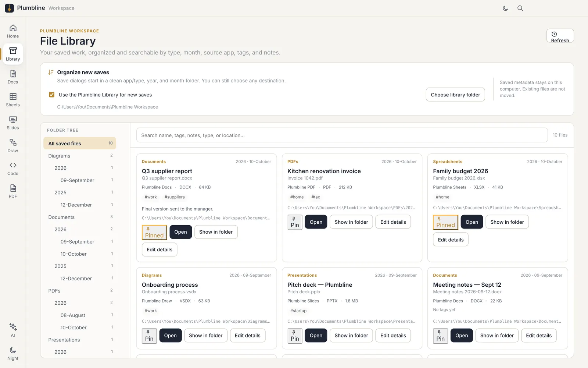Open the Docs app from sidebar
This screenshot has height=368, width=588.
click(13, 77)
